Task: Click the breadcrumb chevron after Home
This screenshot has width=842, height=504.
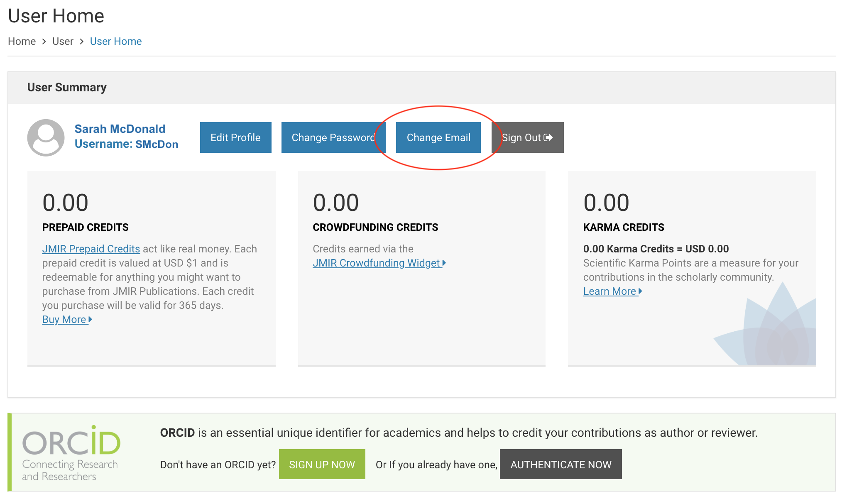Action: [44, 42]
